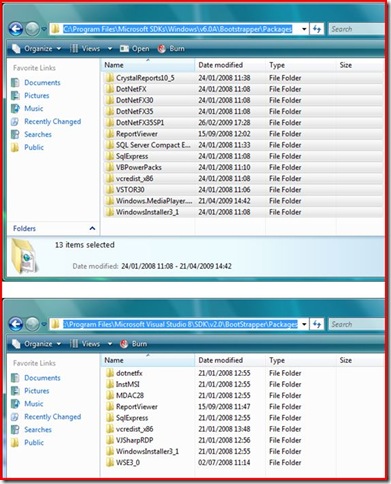Open Views options arrow in bottom window
Viewport: 391px width, 484px height.
(x=110, y=344)
